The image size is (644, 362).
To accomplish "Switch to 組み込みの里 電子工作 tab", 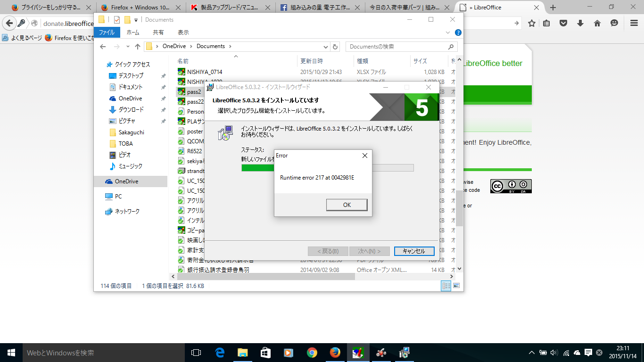I will click(319, 8).
